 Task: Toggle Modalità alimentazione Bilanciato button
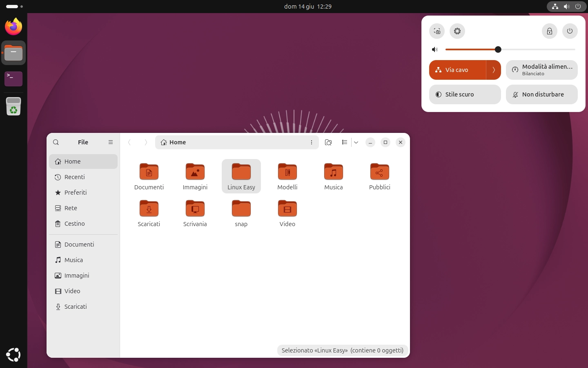click(x=542, y=70)
